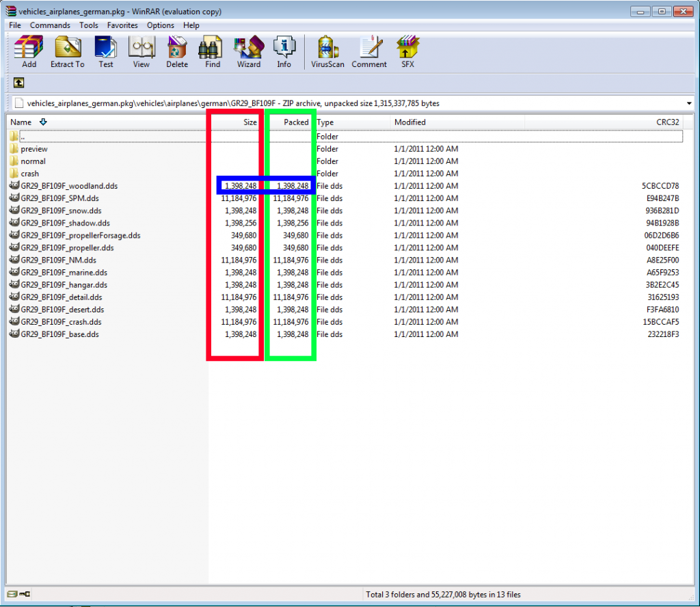The width and height of the screenshot is (700, 607).
Task: Sort by Type column header
Action: click(325, 122)
